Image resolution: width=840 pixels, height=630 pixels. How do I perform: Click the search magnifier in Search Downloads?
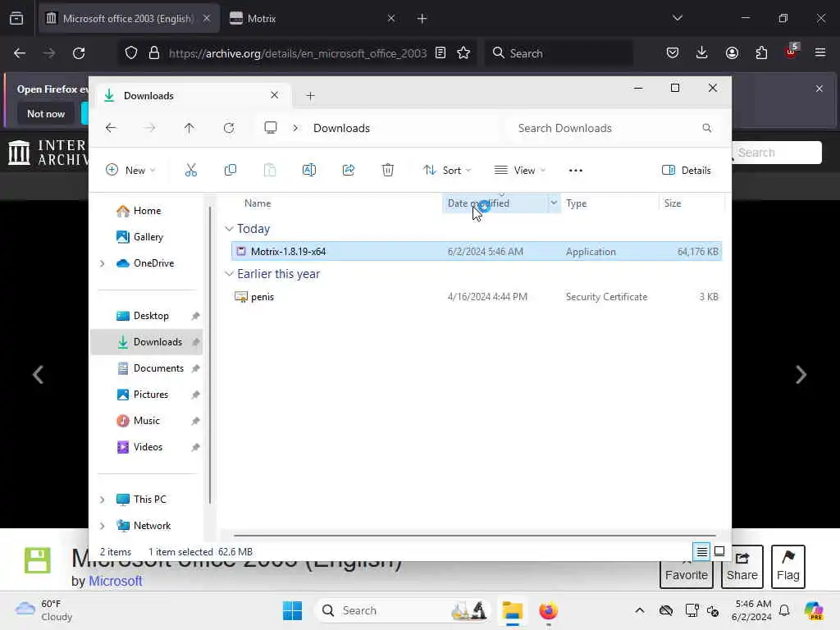click(707, 128)
